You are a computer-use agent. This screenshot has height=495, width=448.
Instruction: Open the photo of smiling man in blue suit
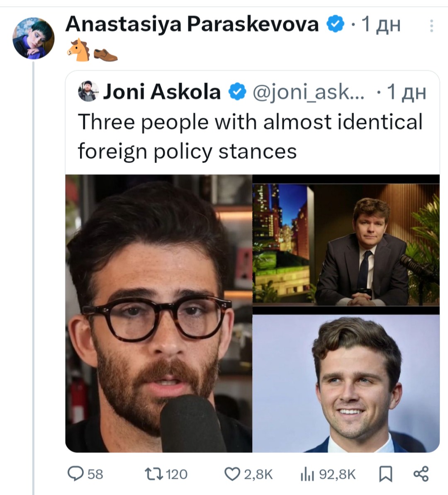[346, 383]
